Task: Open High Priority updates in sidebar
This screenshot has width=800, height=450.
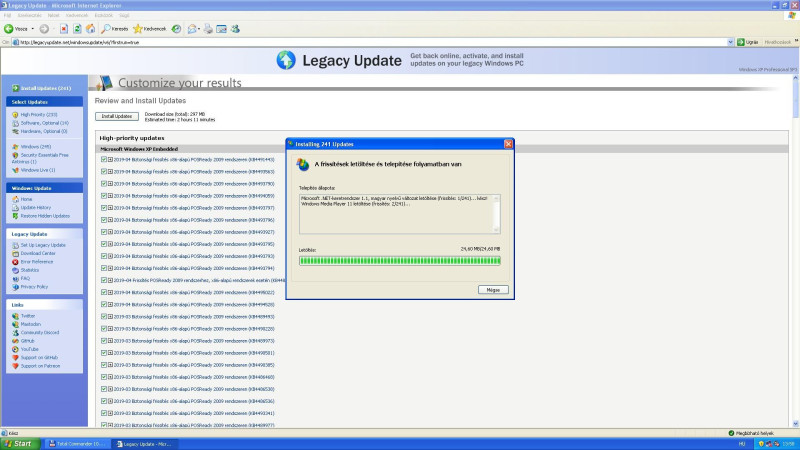Action: (38, 115)
